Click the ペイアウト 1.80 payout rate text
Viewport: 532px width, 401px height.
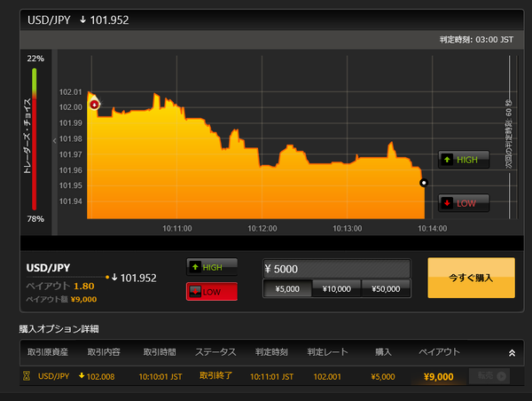click(x=60, y=286)
